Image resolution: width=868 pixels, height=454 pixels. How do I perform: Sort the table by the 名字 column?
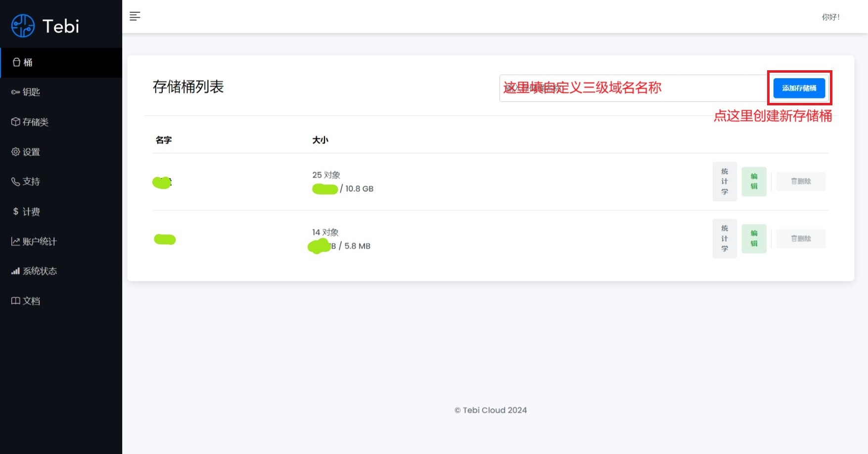tap(163, 140)
